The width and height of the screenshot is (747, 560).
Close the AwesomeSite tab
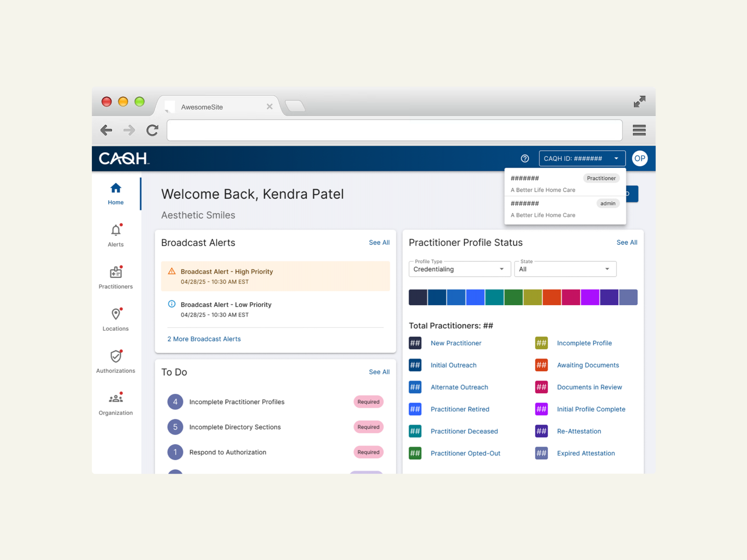[x=270, y=107]
